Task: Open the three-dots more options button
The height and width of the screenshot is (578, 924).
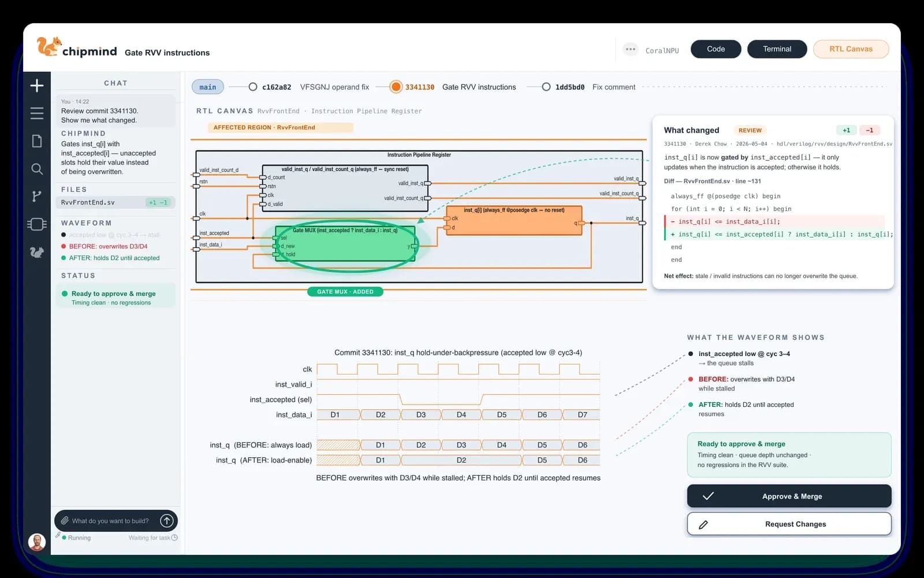Action: coord(631,49)
